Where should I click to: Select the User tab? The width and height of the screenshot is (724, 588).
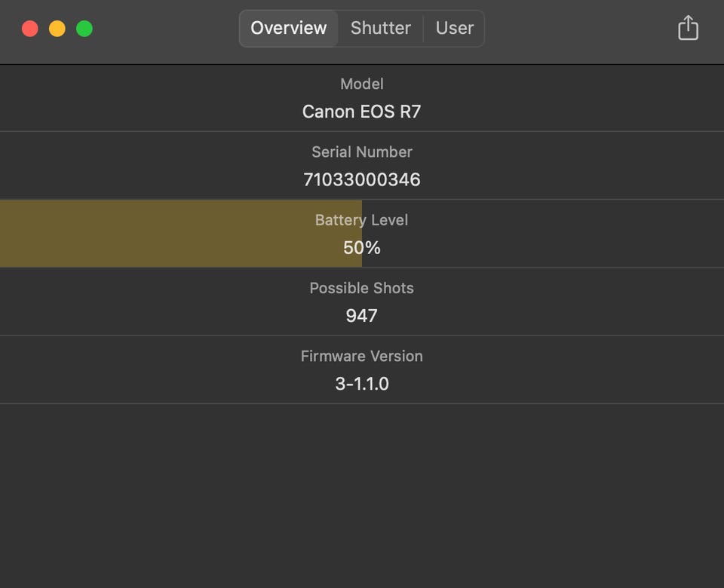coord(454,28)
